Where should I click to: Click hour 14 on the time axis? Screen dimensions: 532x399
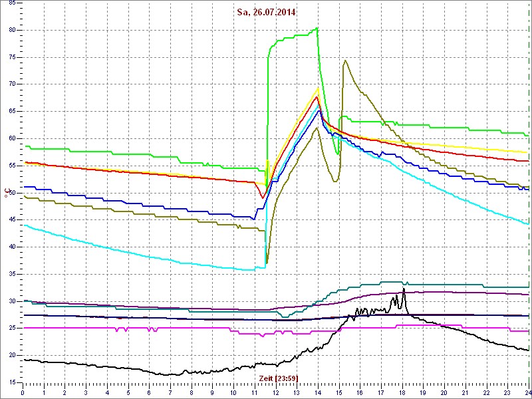pos(318,393)
